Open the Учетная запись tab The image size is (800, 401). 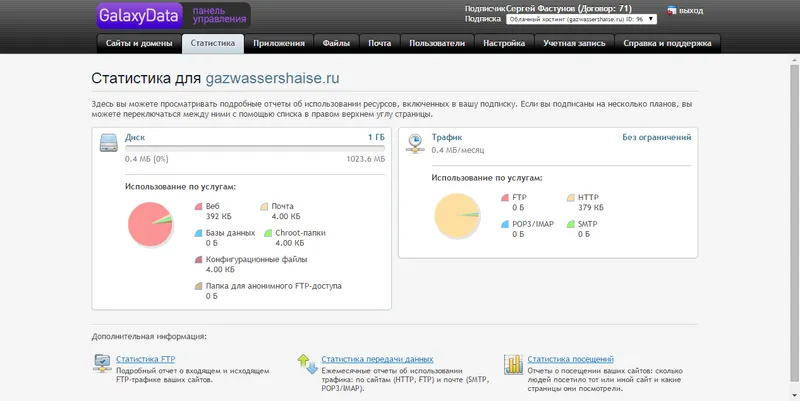click(574, 43)
